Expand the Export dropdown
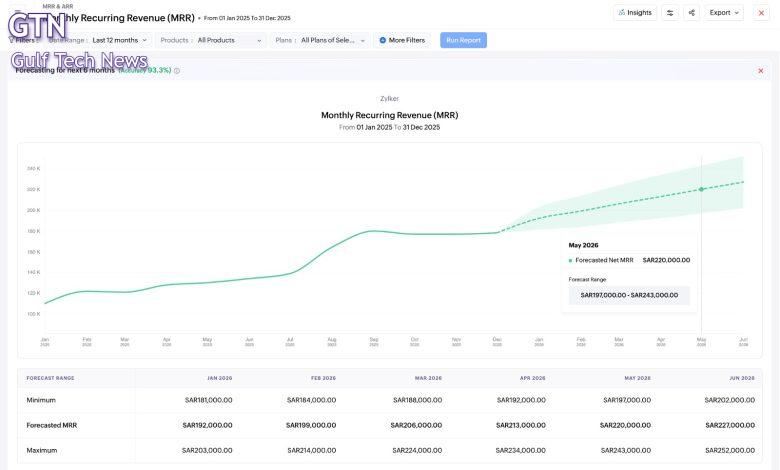780x470 pixels. pyautogui.click(x=725, y=13)
